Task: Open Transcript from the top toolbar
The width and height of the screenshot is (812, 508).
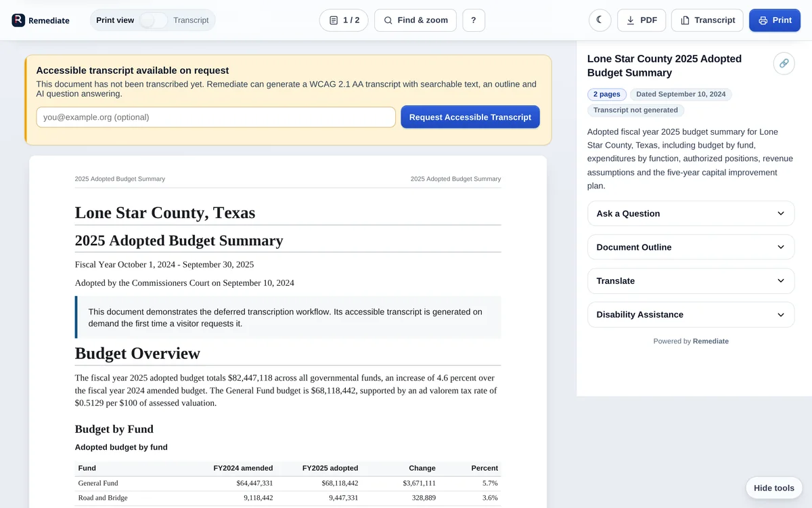Action: pos(707,20)
